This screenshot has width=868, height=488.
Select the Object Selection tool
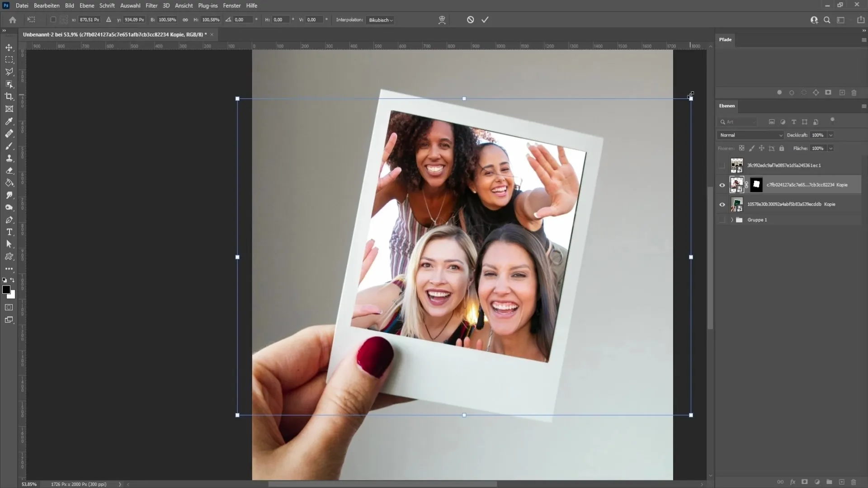coord(9,84)
